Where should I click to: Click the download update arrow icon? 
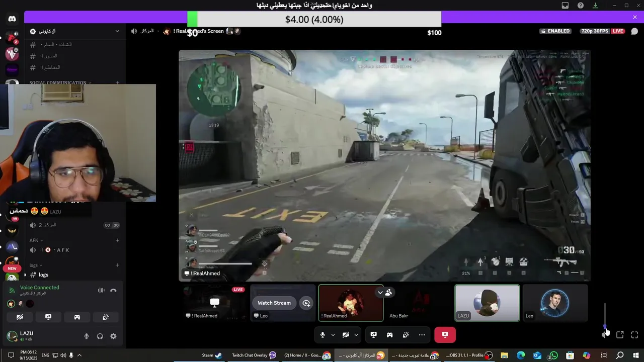595,6
